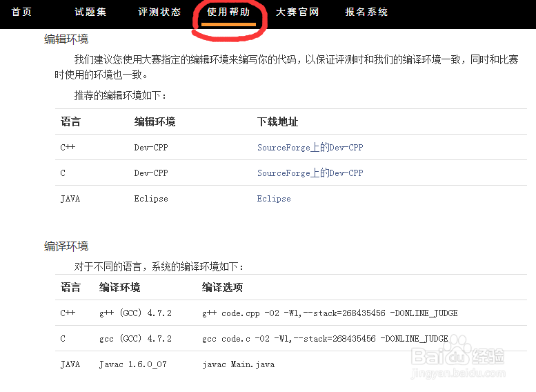
Task: Click the 我们建议您使用大赛指定 paragraph
Action: (286, 67)
